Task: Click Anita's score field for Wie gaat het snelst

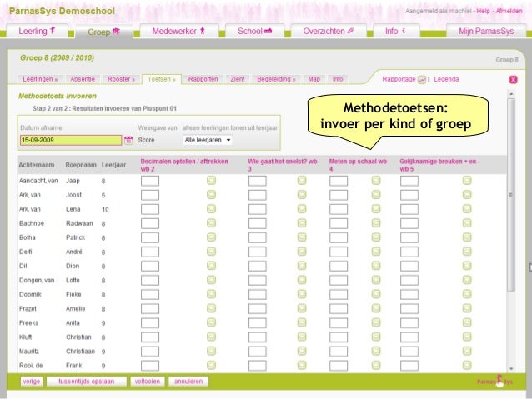Action: point(257,323)
